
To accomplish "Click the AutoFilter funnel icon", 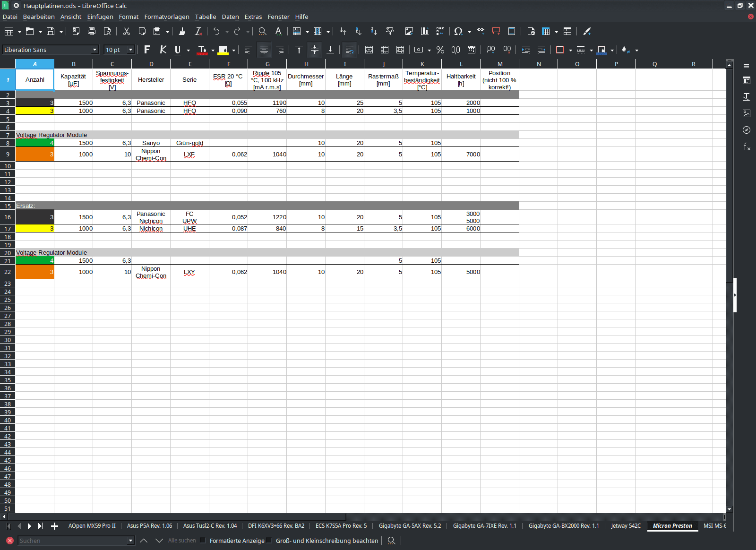I will [x=390, y=31].
